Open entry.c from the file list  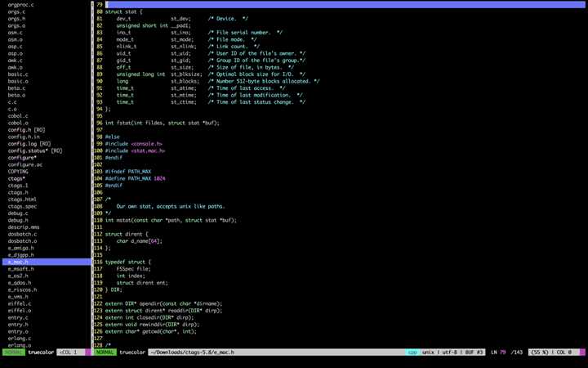click(x=18, y=317)
